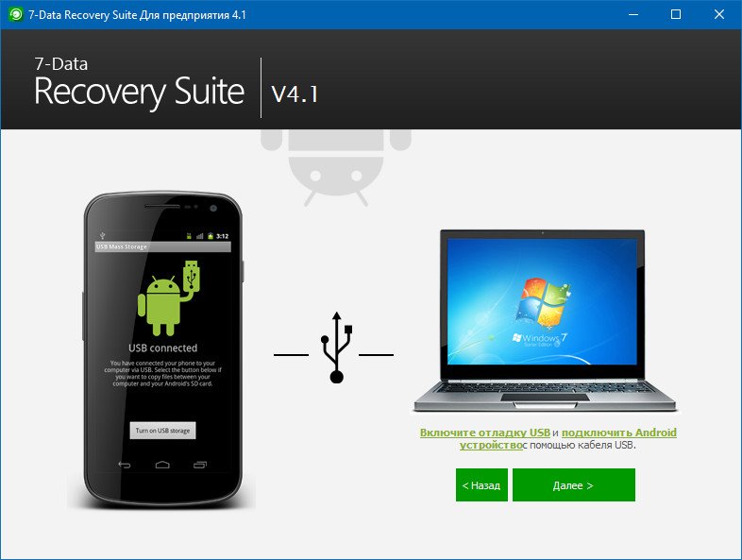Viewport: 742px width, 560px height.
Task: Click the Recovery Suite logo text
Action: [x=139, y=91]
